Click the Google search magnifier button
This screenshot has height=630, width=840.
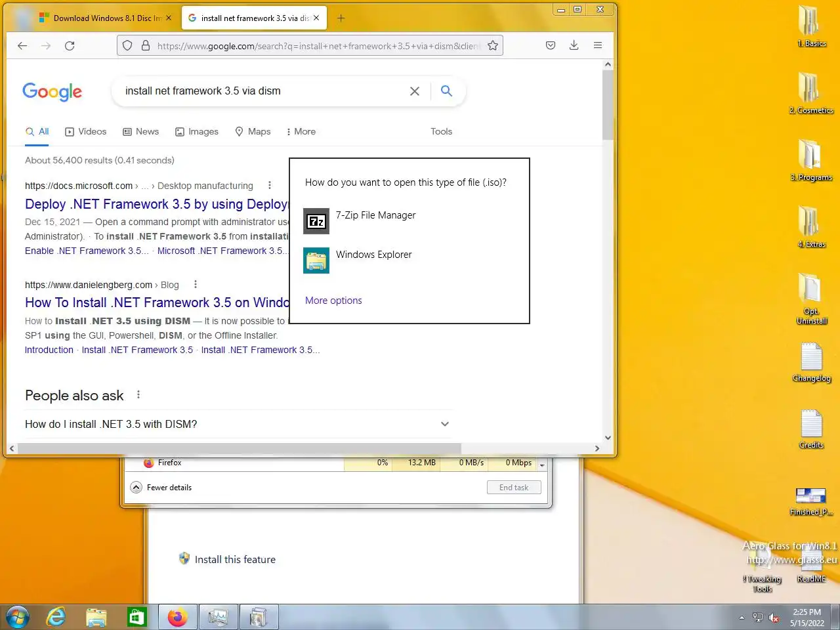pos(446,91)
